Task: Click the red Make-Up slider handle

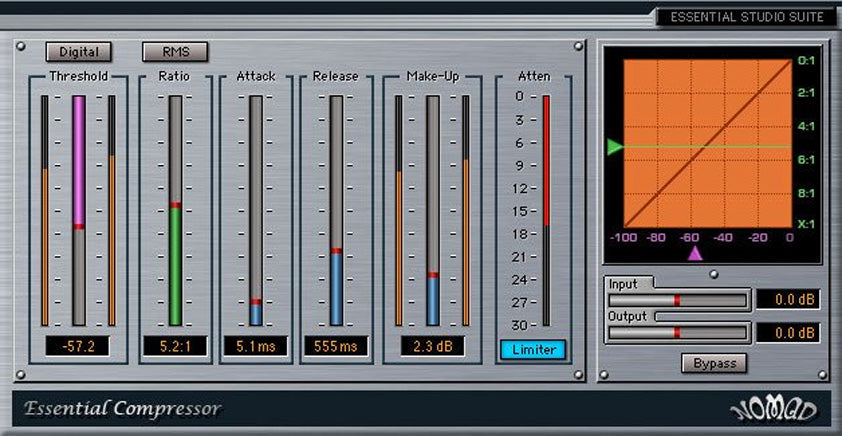Action: [433, 274]
